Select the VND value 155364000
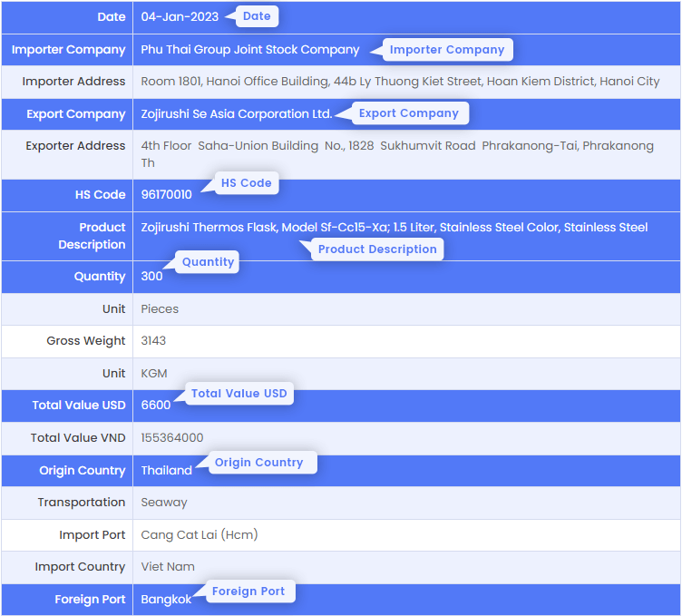This screenshot has height=616, width=682. pos(172,437)
